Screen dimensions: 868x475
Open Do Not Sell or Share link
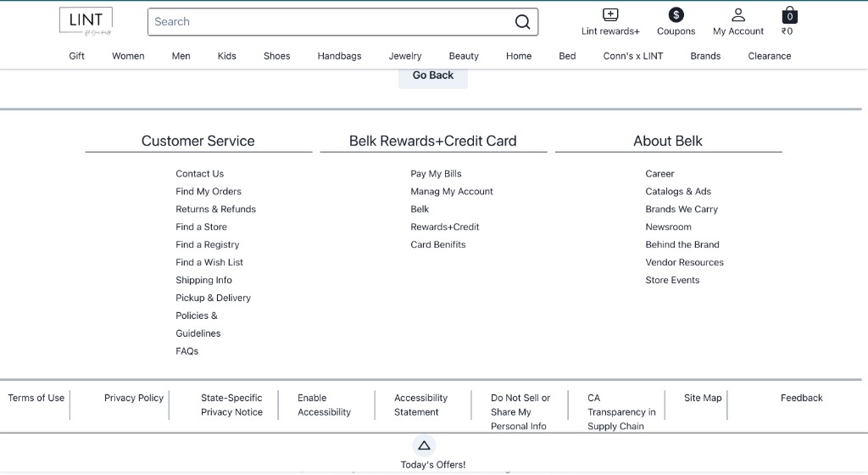point(520,412)
